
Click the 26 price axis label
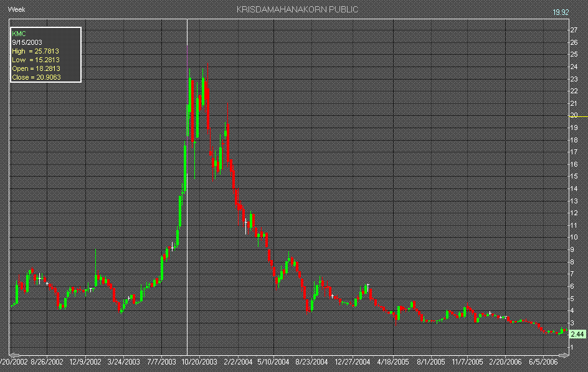[x=574, y=42]
